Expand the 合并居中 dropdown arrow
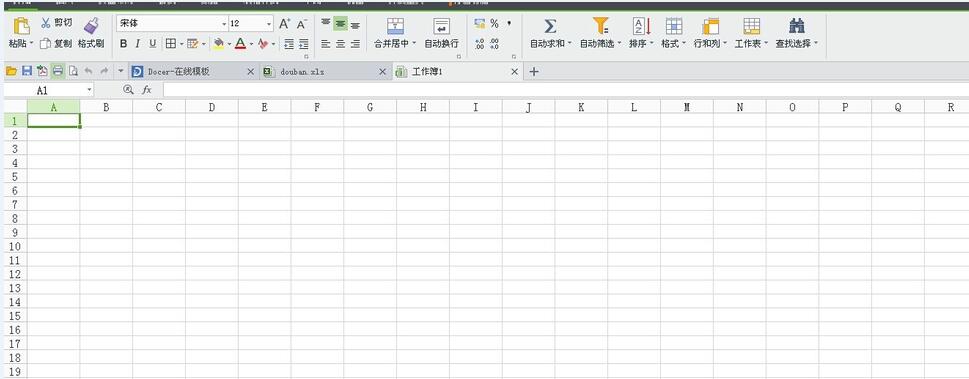The width and height of the screenshot is (969, 379). [x=413, y=44]
